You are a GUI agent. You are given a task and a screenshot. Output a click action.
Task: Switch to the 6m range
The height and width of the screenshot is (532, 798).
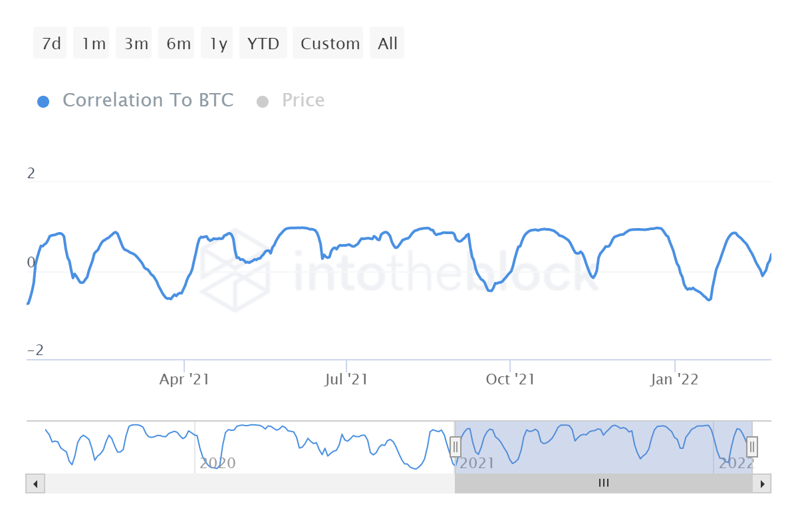point(177,44)
